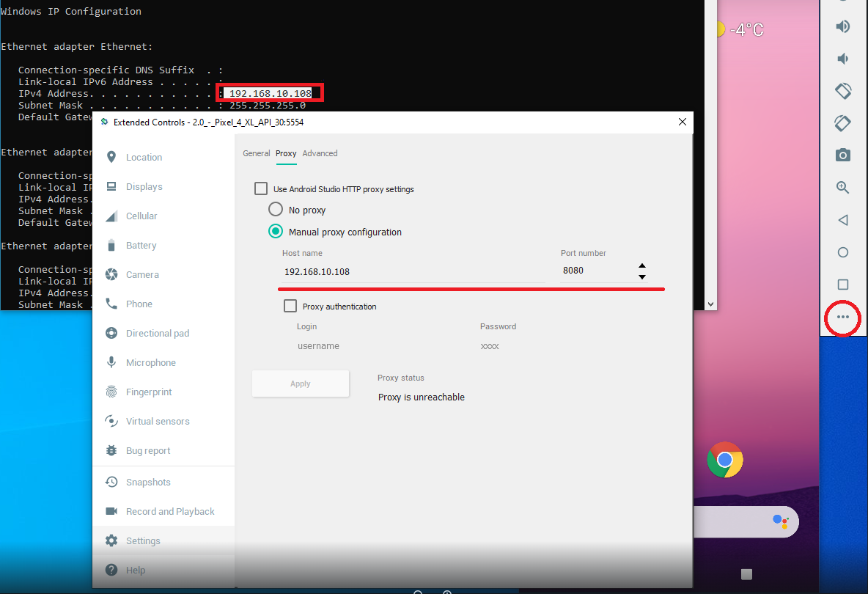The width and height of the screenshot is (868, 594).
Task: Enable Use Android Studio HTTP proxy settings
Action: point(261,188)
